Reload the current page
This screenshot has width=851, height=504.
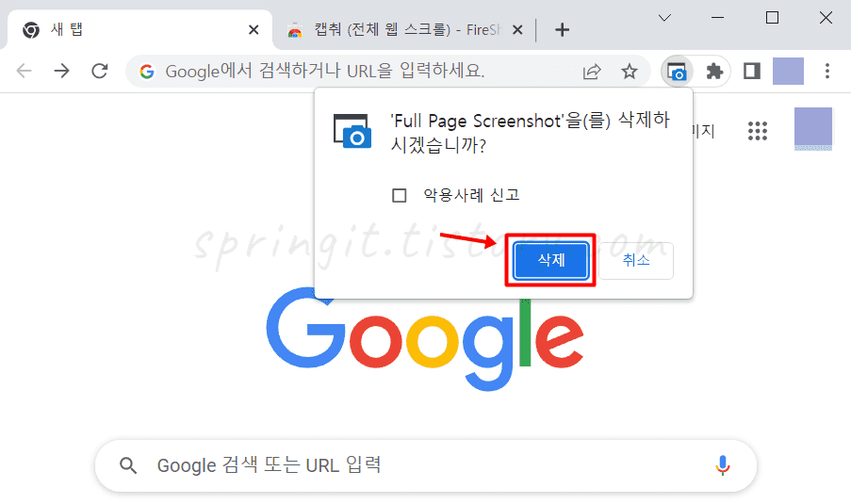99,71
